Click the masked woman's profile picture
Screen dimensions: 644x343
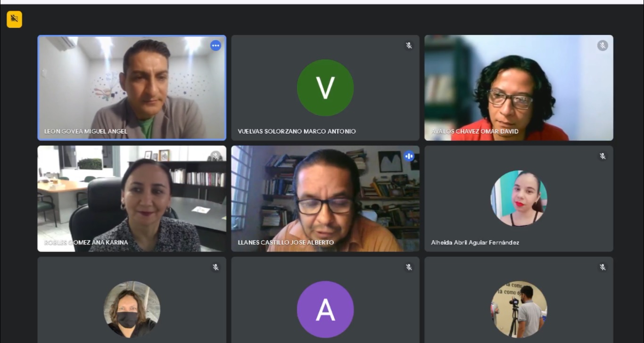(x=132, y=310)
